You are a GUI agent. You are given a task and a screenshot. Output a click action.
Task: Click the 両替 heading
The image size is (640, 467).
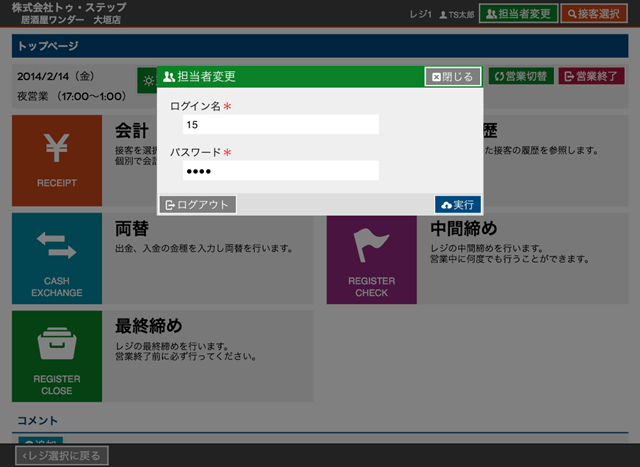[x=132, y=228]
